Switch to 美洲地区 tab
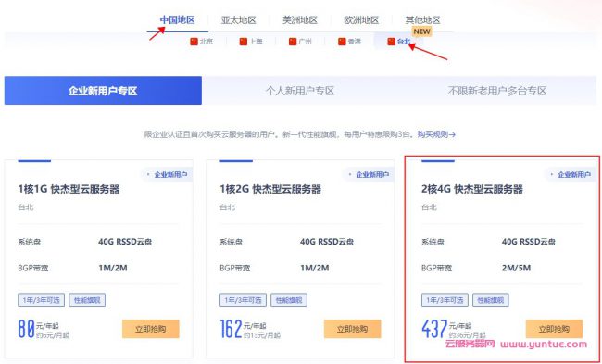 (x=300, y=20)
